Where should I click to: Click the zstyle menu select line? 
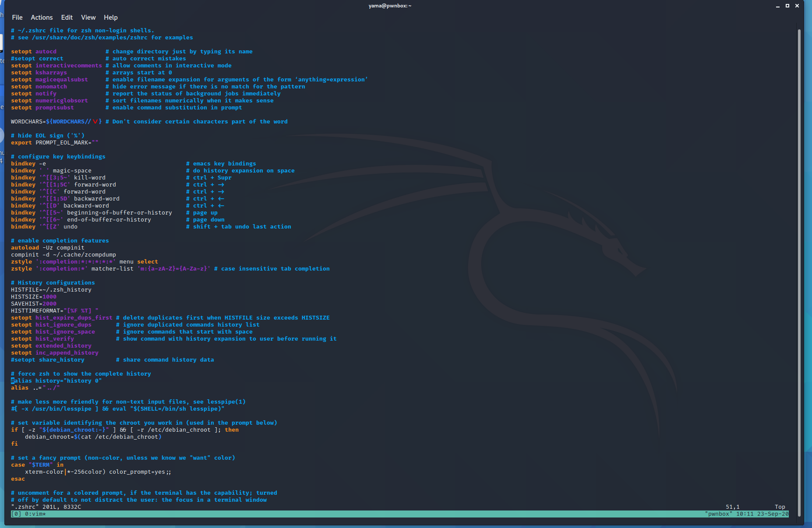[85, 262]
